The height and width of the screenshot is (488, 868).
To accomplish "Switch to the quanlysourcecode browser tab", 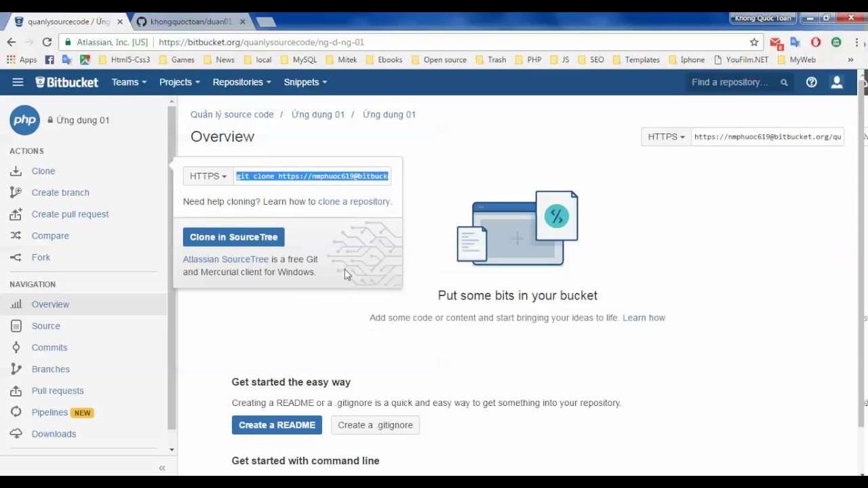I will (68, 22).
